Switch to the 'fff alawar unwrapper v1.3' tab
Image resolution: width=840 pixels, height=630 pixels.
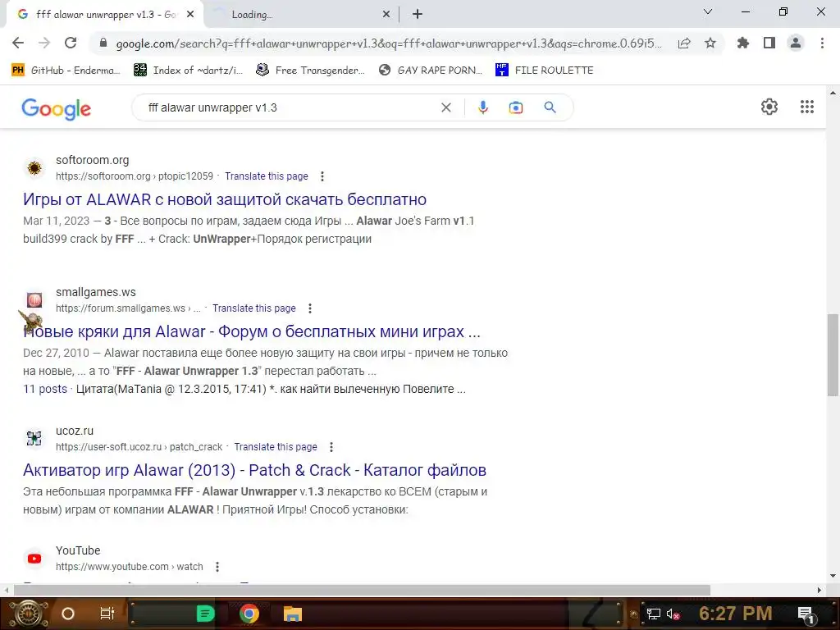pos(105,15)
